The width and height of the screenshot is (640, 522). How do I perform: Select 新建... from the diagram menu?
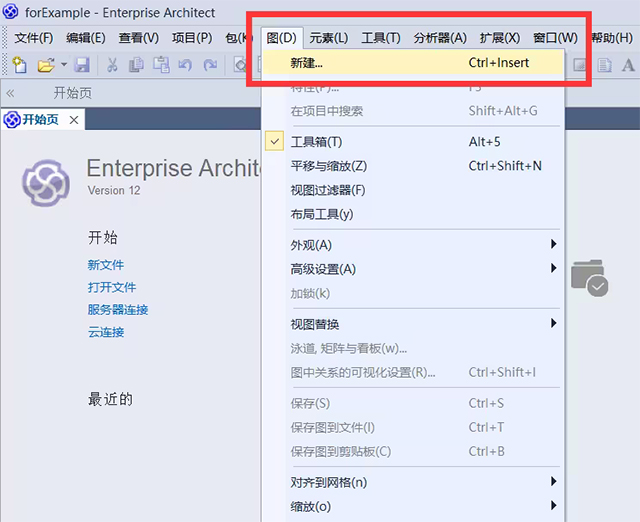coord(413,63)
